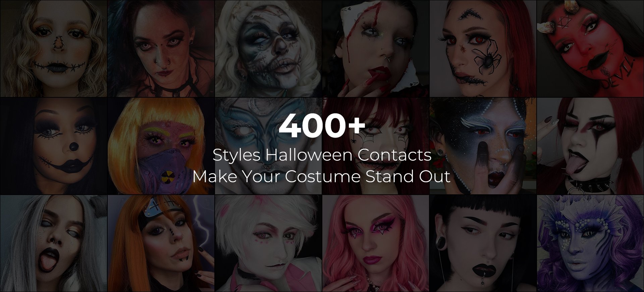Click the pink wig pink eyeshadow photo

376,244
